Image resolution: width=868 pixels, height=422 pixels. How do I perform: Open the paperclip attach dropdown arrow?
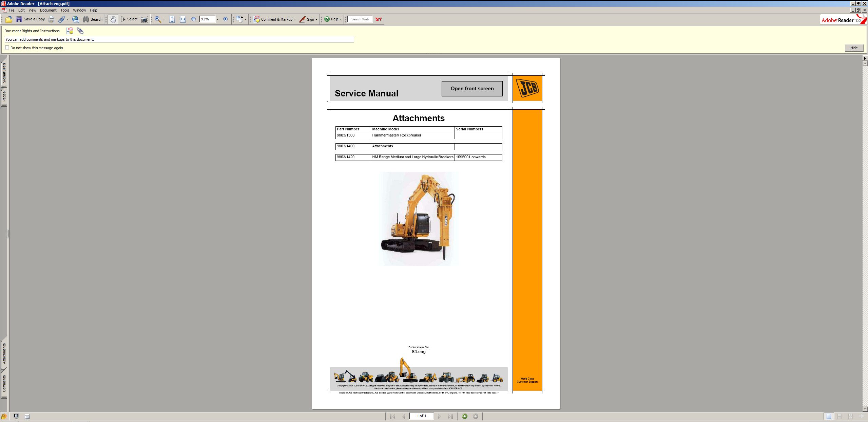click(67, 19)
